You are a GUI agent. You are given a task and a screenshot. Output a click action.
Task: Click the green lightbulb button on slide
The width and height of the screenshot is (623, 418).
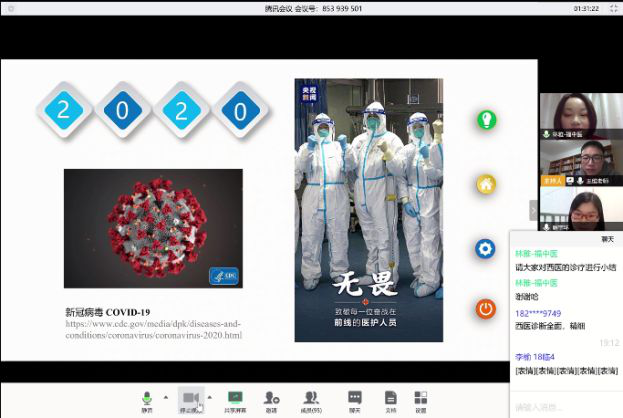[x=486, y=120]
